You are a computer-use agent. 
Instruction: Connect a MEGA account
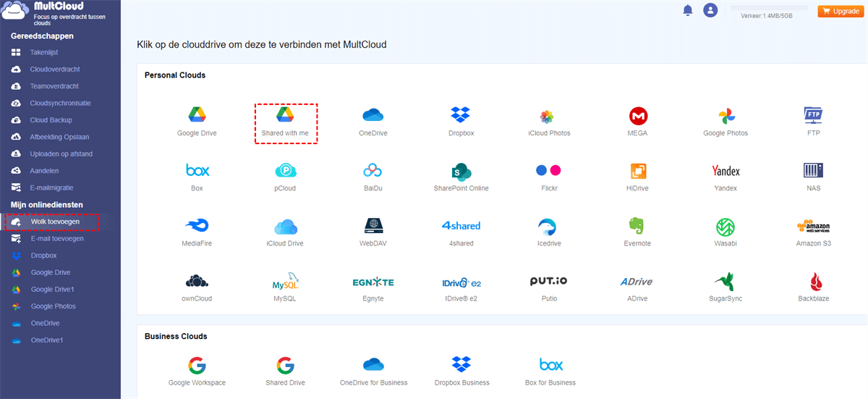click(637, 122)
